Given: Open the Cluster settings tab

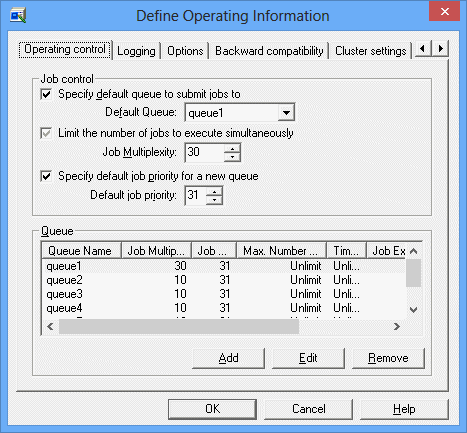Looking at the screenshot, I should (x=370, y=51).
